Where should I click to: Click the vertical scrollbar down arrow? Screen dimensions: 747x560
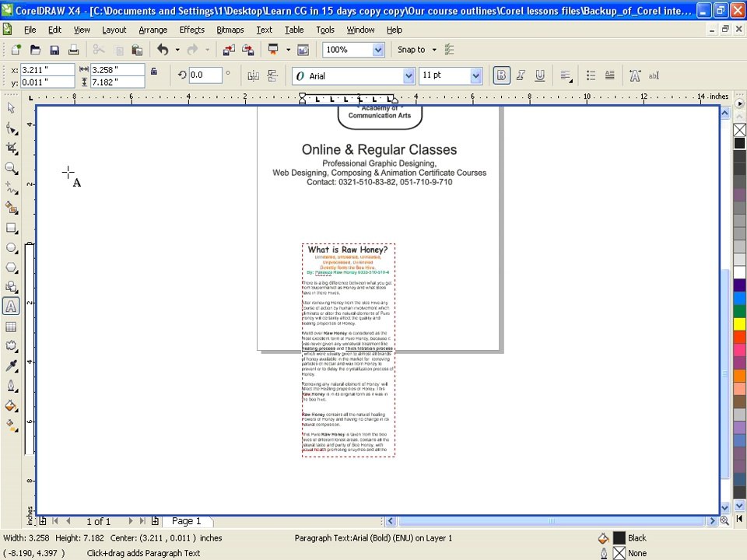[x=724, y=508]
